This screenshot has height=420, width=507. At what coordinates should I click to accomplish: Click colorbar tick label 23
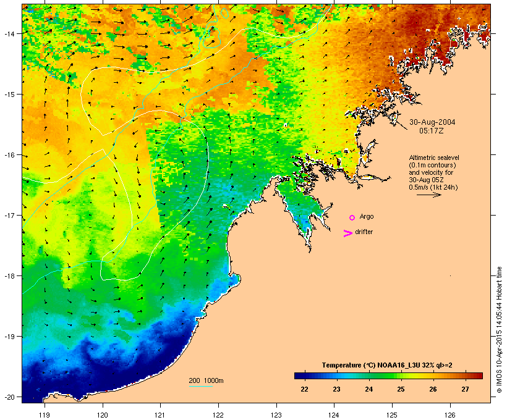pyautogui.click(x=336, y=389)
